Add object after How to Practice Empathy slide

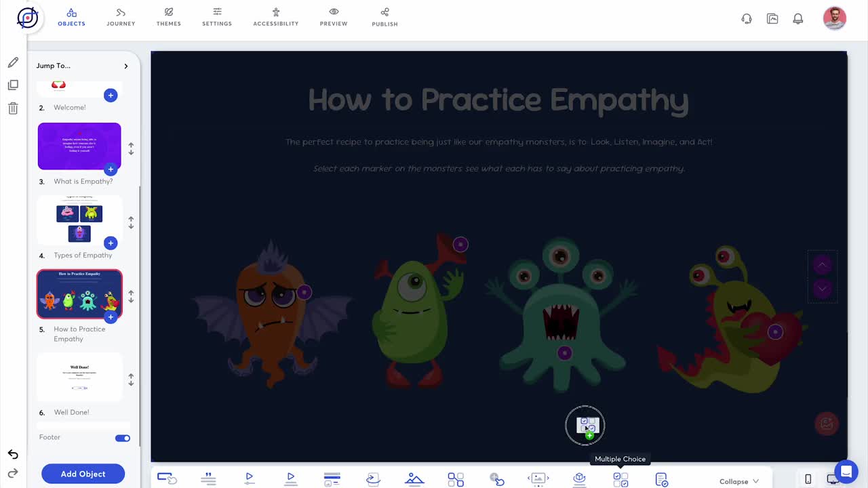(x=111, y=317)
